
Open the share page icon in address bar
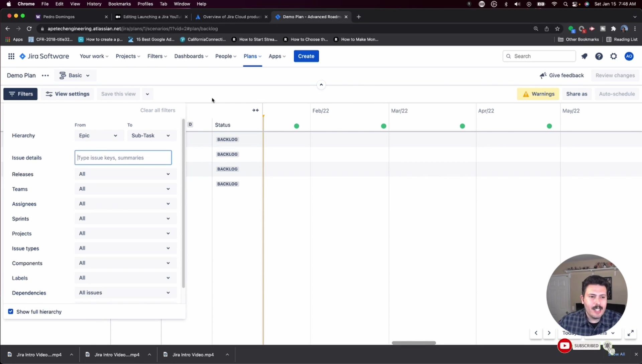tap(547, 29)
